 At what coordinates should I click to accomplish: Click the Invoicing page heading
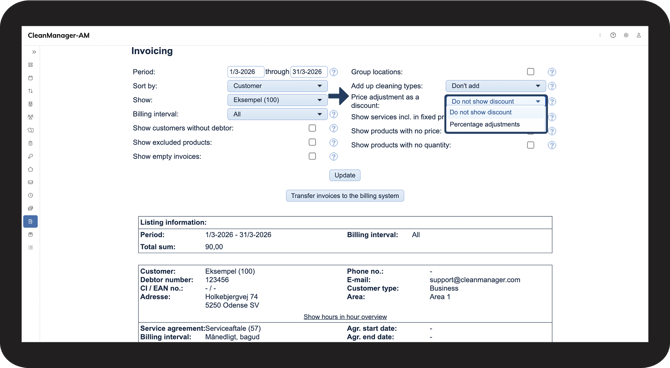tap(152, 51)
